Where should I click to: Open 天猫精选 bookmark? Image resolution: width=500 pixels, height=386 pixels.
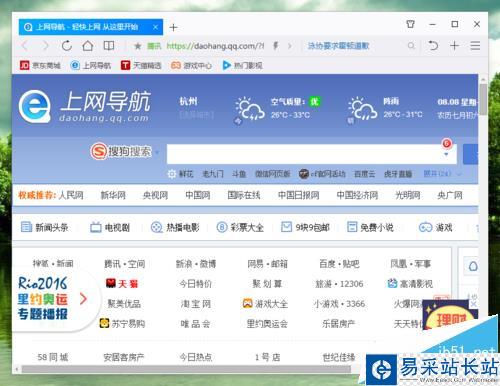pos(141,65)
